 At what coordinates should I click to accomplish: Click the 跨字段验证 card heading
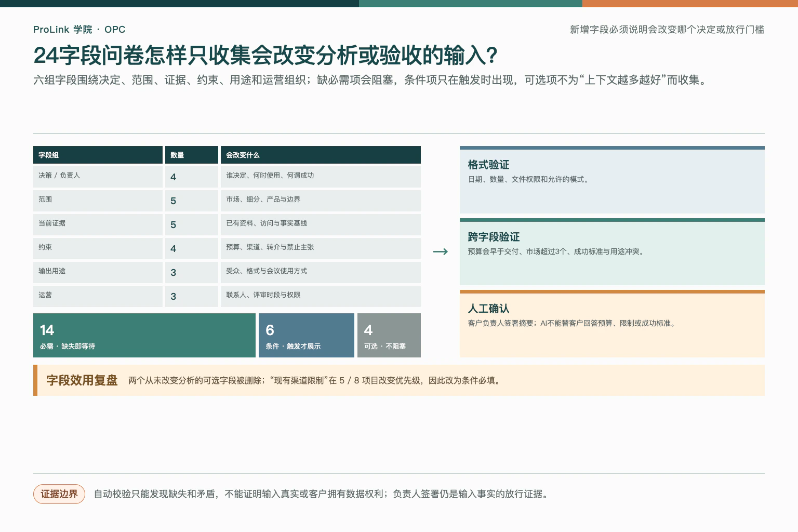pos(494,237)
